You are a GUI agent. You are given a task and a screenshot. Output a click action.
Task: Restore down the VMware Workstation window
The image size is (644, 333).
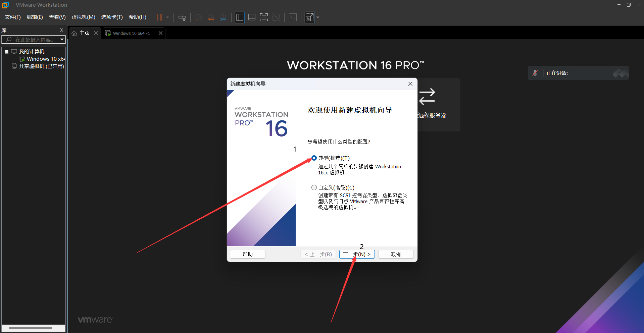click(629, 5)
